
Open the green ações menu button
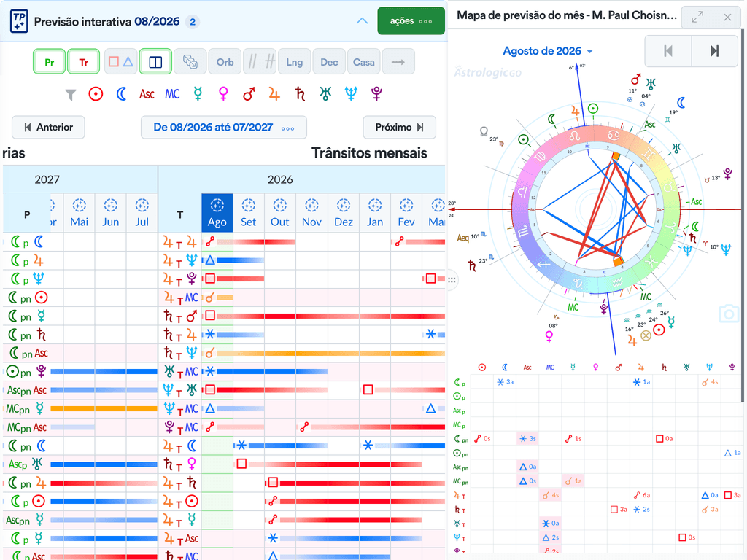coord(411,21)
